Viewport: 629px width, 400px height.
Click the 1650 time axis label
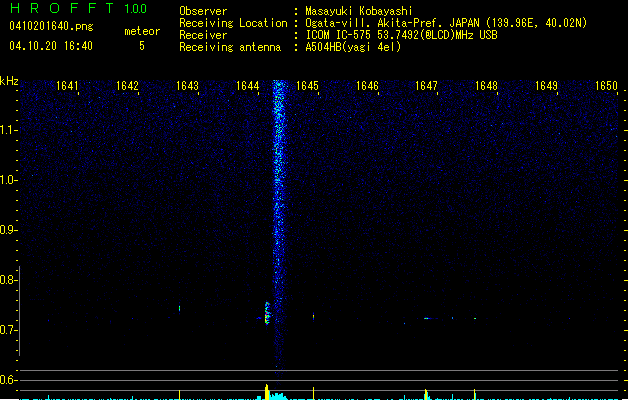(606, 86)
